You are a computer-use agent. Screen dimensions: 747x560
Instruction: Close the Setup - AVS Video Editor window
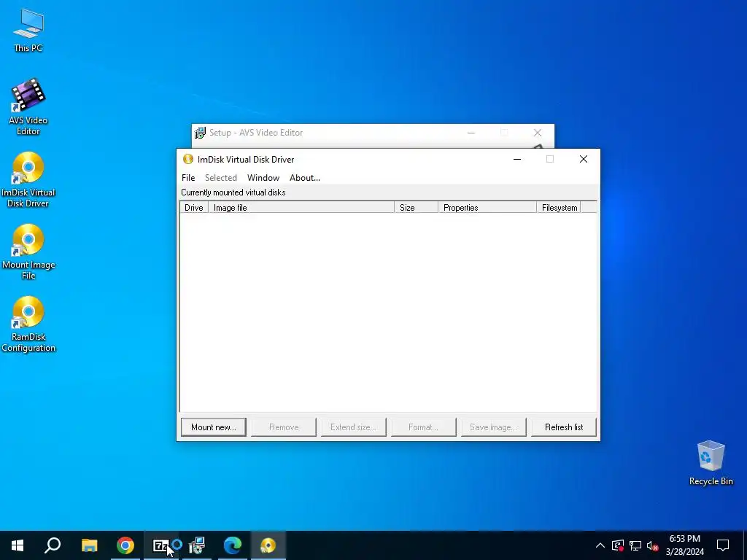pyautogui.click(x=538, y=133)
